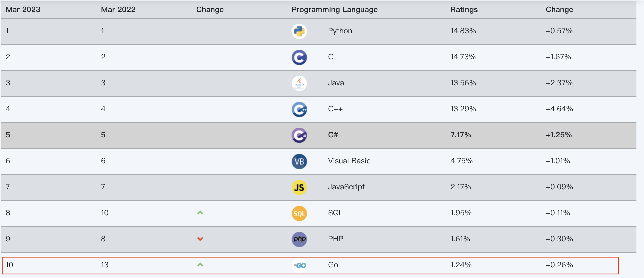Click the Python logo icon
Image resolution: width=644 pixels, height=278 pixels.
[x=299, y=31]
